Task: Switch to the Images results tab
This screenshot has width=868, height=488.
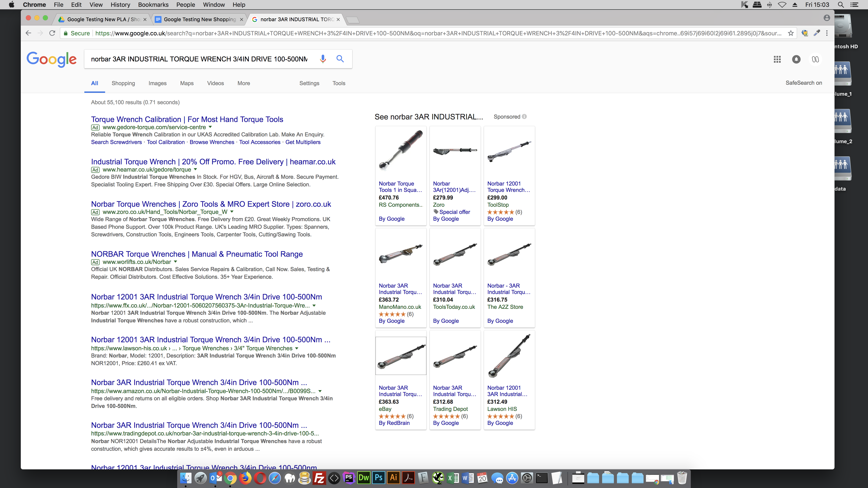Action: (x=157, y=83)
